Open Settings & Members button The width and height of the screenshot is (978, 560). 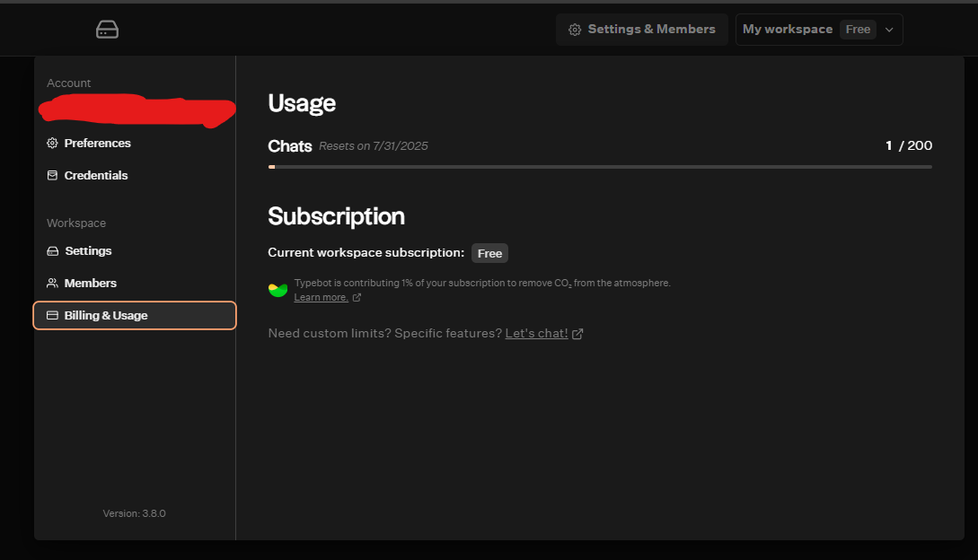tap(642, 30)
